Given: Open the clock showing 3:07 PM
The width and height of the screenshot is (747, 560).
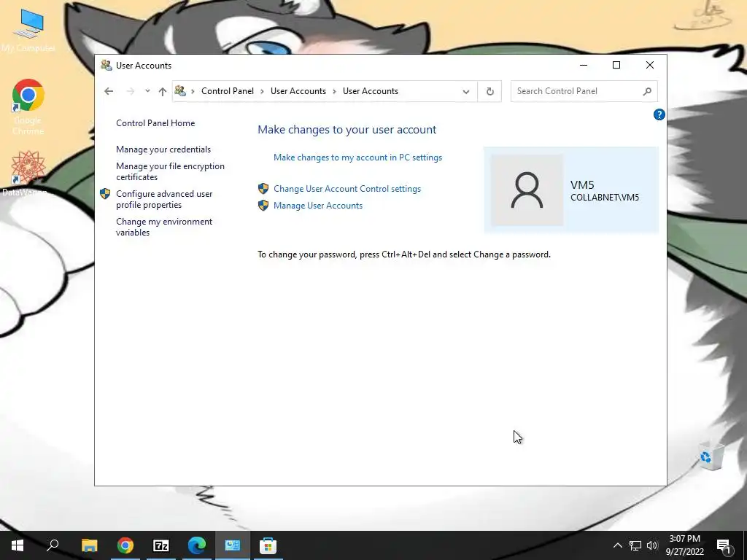Looking at the screenshot, I should (684, 545).
